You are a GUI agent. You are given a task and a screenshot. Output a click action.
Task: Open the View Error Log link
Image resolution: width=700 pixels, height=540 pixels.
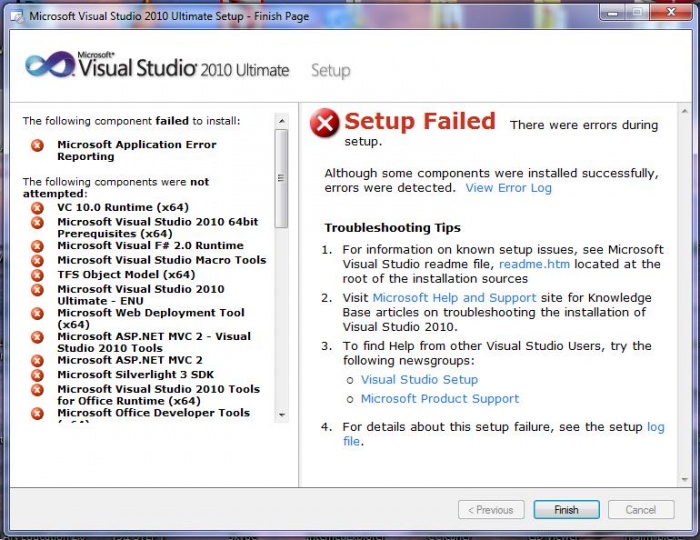click(508, 188)
